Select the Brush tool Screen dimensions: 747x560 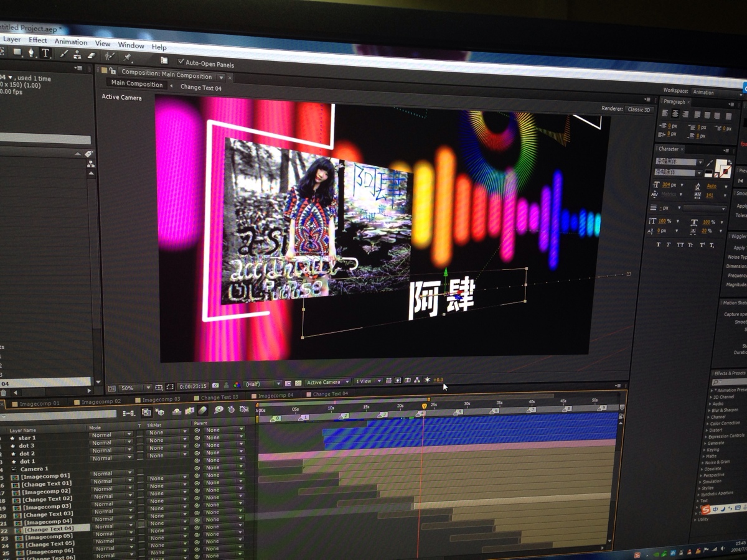coord(64,54)
